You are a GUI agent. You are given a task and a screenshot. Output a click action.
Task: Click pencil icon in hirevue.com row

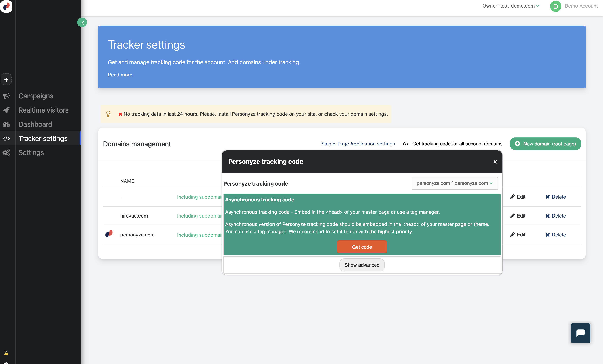pyautogui.click(x=512, y=216)
